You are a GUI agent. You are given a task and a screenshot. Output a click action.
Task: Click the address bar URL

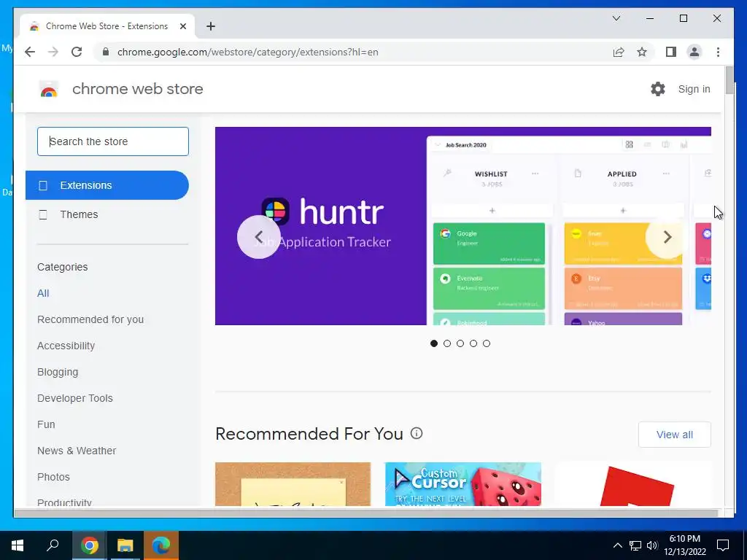(248, 52)
